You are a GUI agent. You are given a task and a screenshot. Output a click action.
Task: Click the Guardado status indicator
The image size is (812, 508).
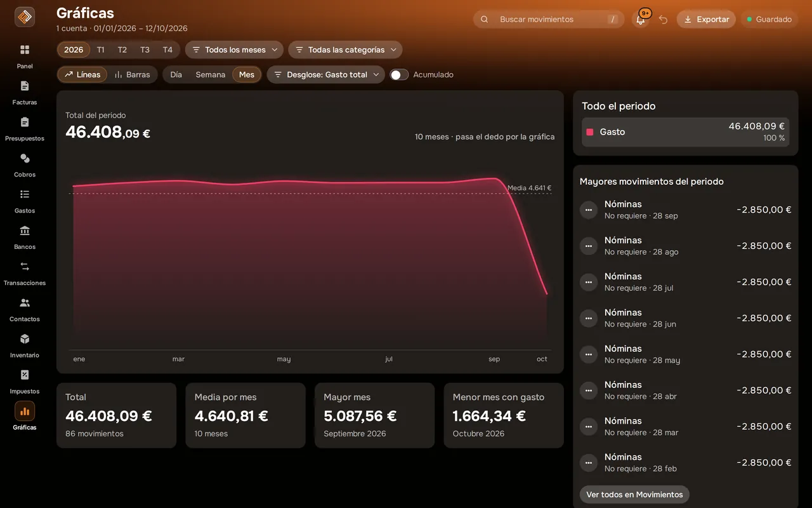coord(769,20)
